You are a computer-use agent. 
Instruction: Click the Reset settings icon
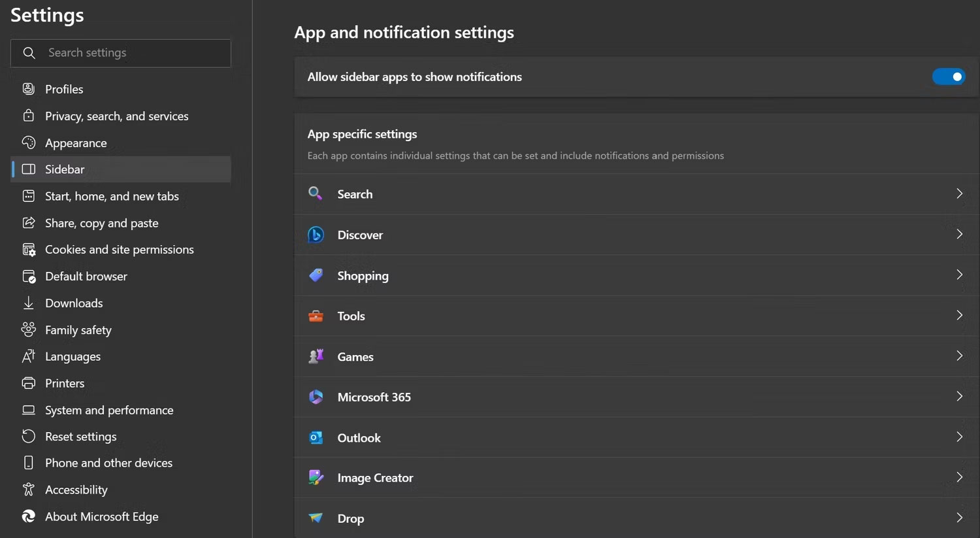click(x=29, y=436)
